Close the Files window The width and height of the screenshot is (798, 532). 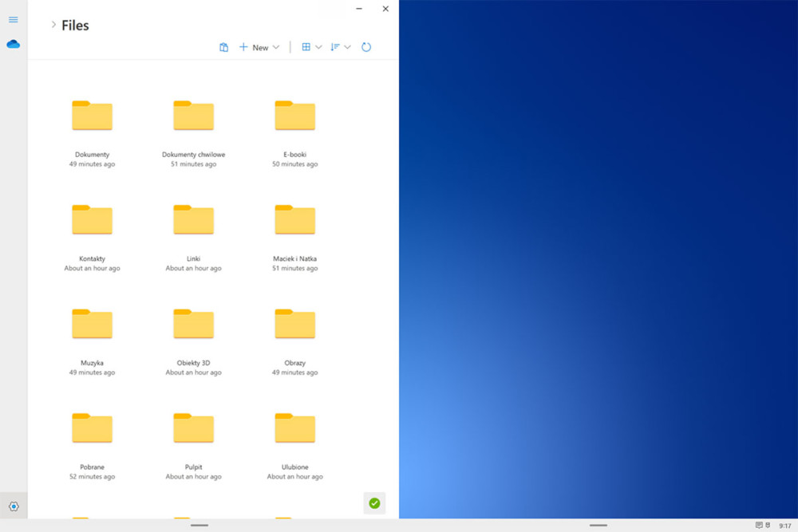(385, 9)
